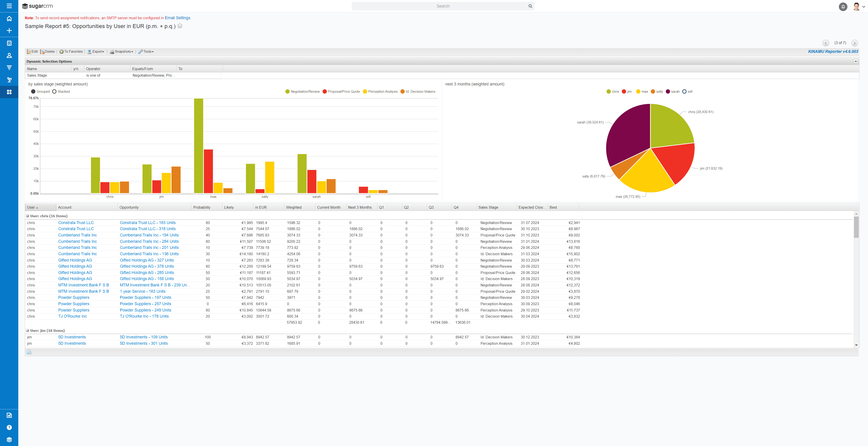Open Gifted Holdings AG - 378 Units opportunity
Screen dimensions: 868x446
(x=146, y=267)
